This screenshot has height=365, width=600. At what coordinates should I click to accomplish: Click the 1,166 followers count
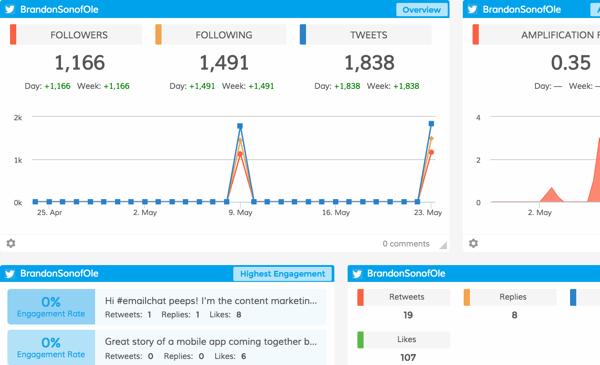(80, 63)
